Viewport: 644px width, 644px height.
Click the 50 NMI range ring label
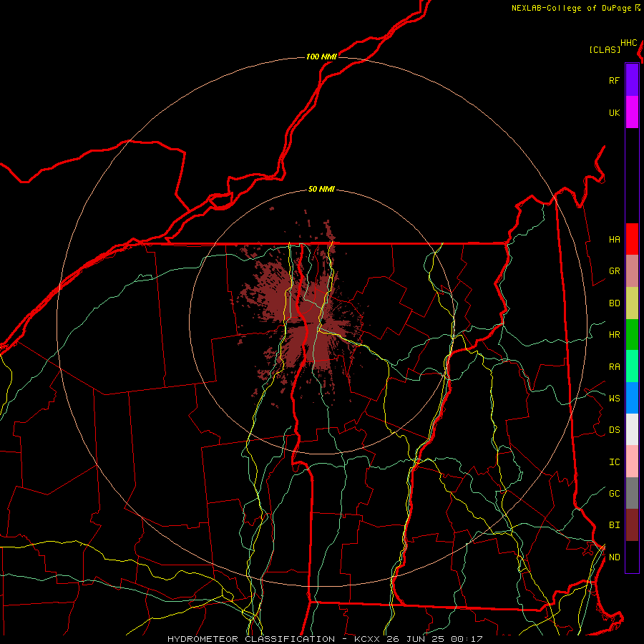[321, 190]
